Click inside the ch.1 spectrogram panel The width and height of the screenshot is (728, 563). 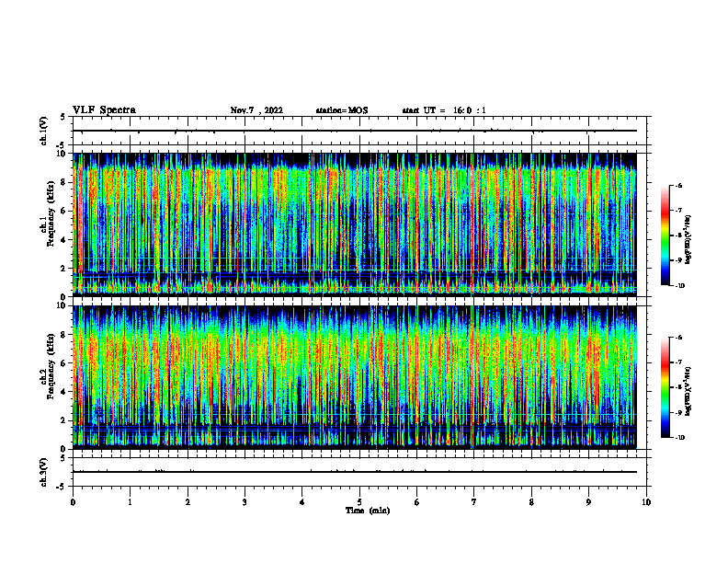pos(355,224)
